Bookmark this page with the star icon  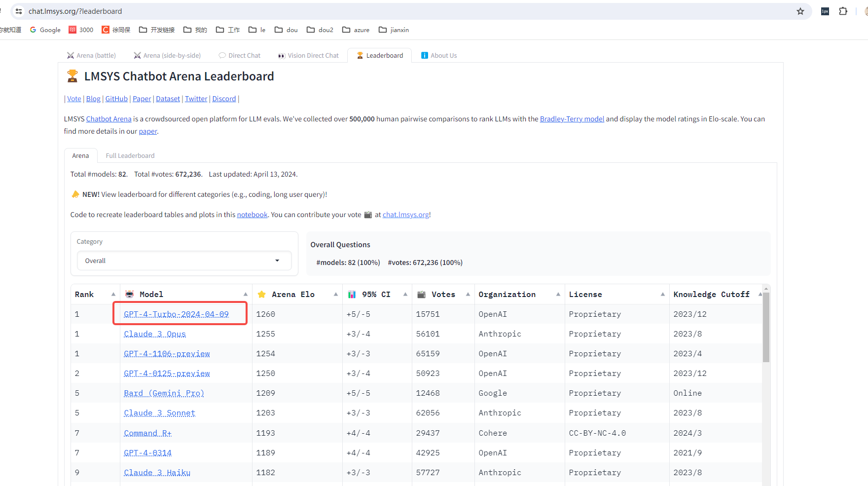[x=800, y=11]
